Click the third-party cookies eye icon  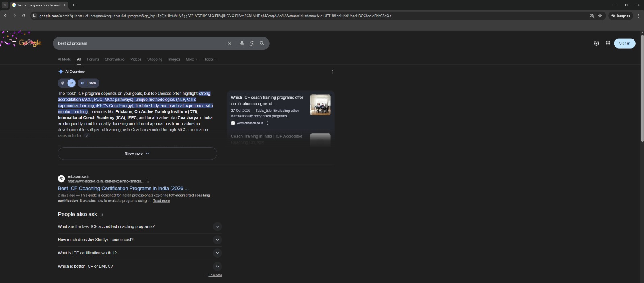click(592, 16)
